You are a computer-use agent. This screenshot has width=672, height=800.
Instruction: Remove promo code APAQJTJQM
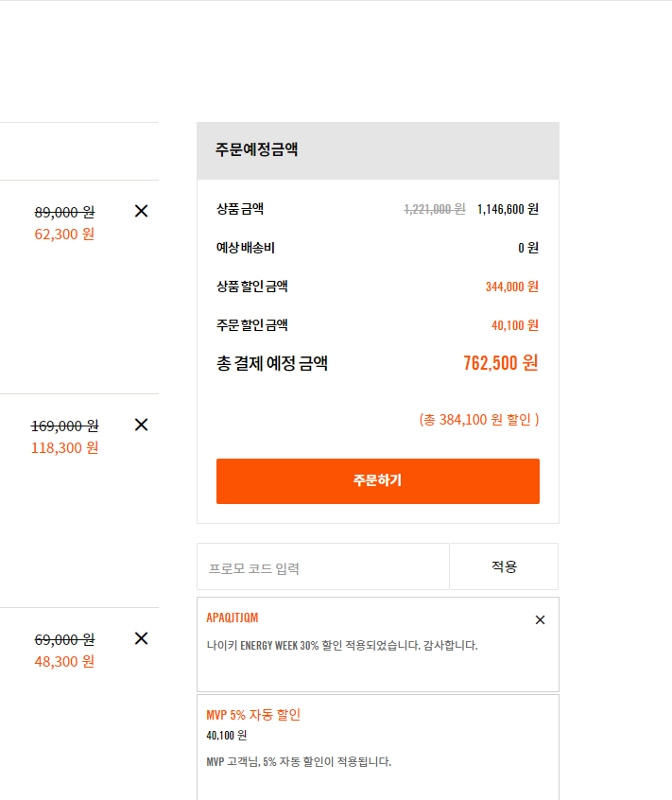(x=540, y=620)
